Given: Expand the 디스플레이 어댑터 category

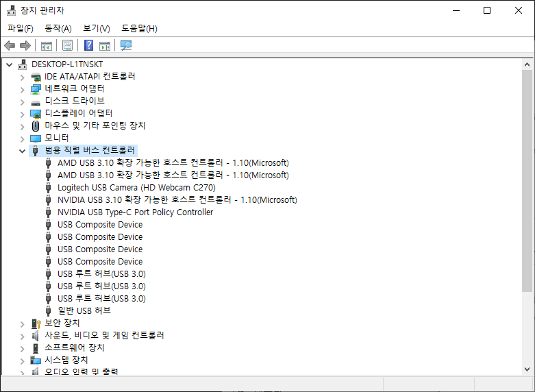Looking at the screenshot, I should pos(22,114).
